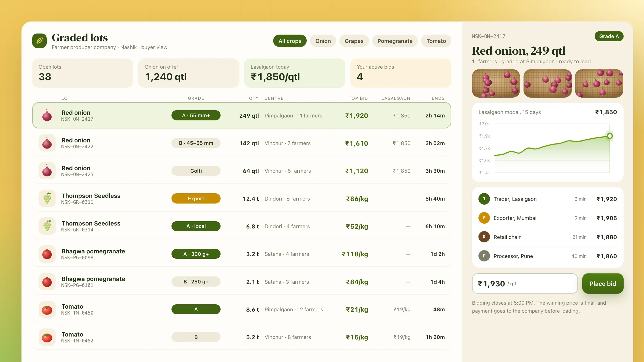Click the ₹1,610 top bid value
This screenshot has height=362, width=644.
357,143
